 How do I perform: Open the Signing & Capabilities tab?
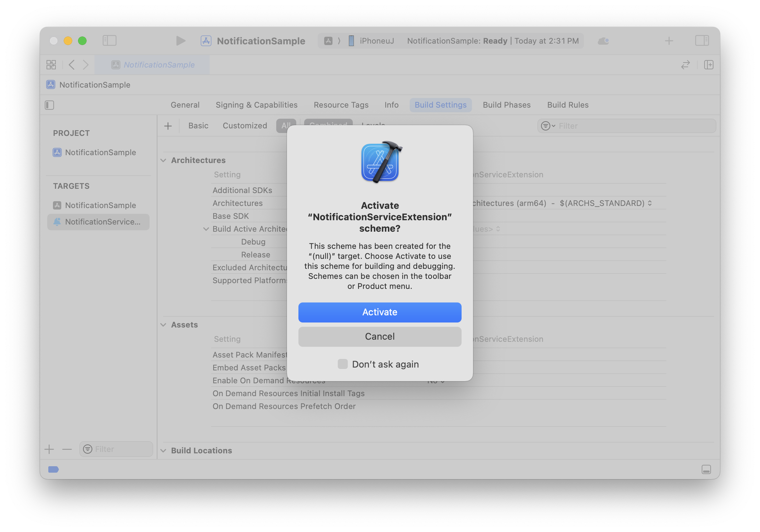256,105
